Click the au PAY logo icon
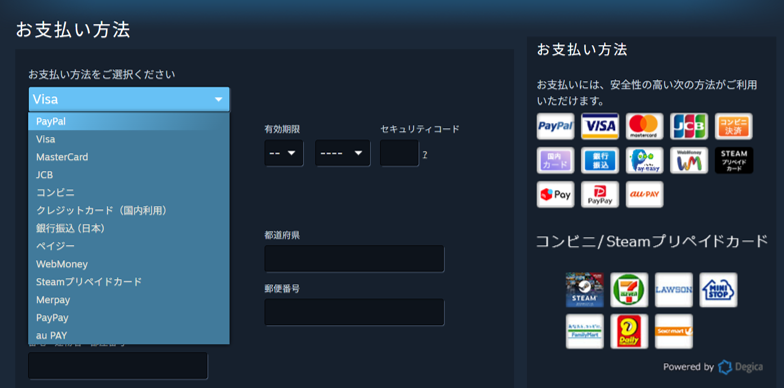Viewport: 784px width, 388px height. (x=644, y=194)
